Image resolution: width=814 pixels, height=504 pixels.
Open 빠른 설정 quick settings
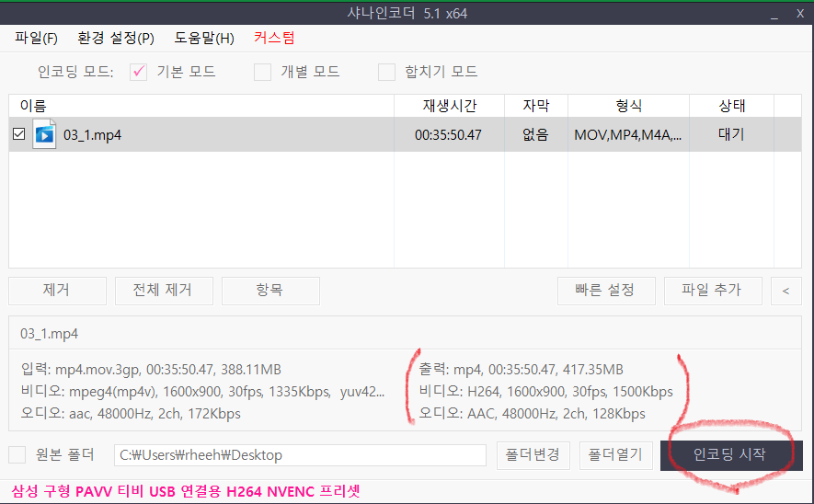click(x=606, y=291)
